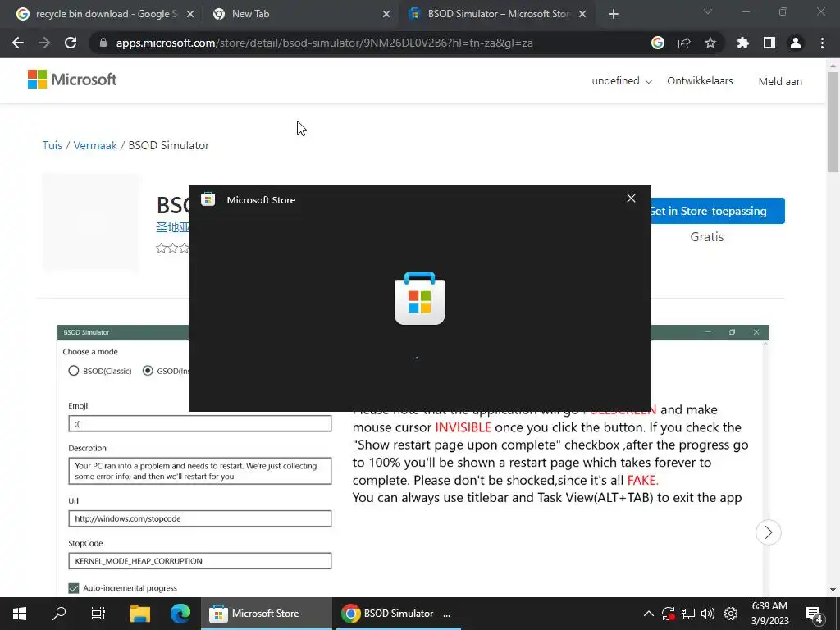Screen dimensions: 840x630
Task: Toggle the Chrome side panel icon
Action: pyautogui.click(x=769, y=43)
